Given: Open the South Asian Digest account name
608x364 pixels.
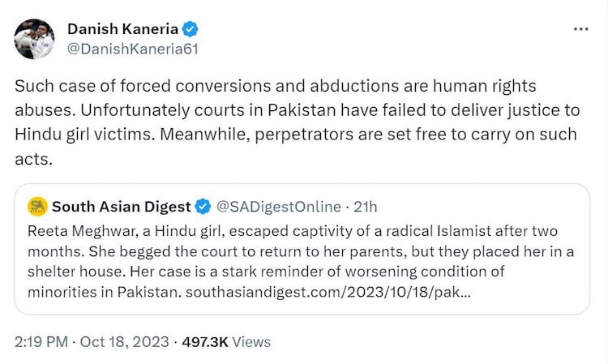Looking at the screenshot, I should pos(122,206).
